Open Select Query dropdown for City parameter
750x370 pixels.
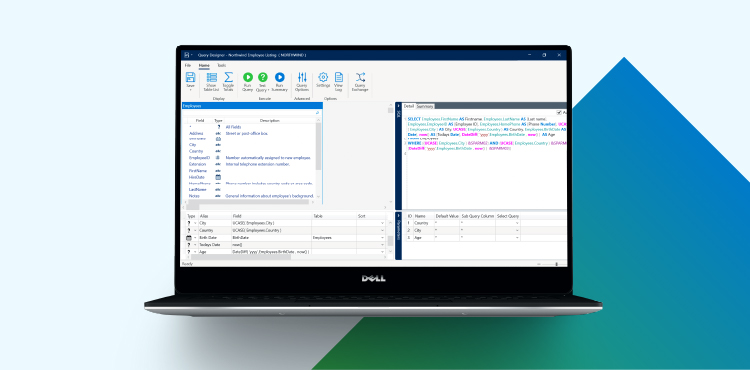tap(517, 230)
